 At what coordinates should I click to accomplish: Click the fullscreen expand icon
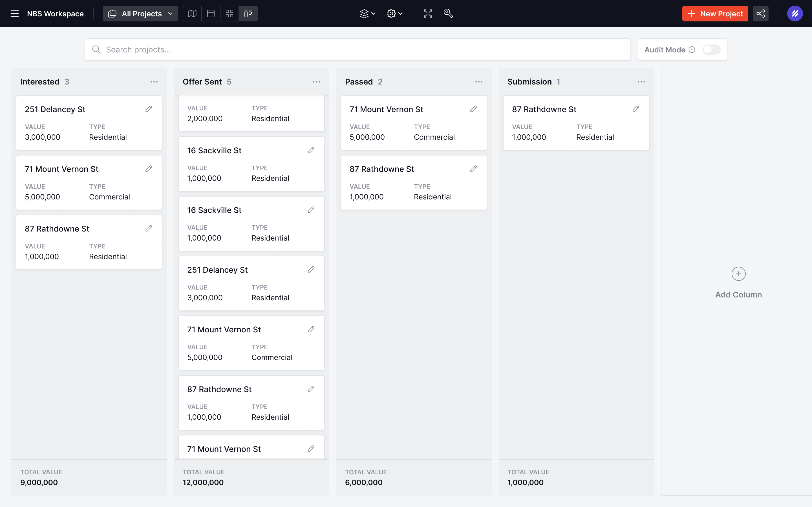[428, 14]
